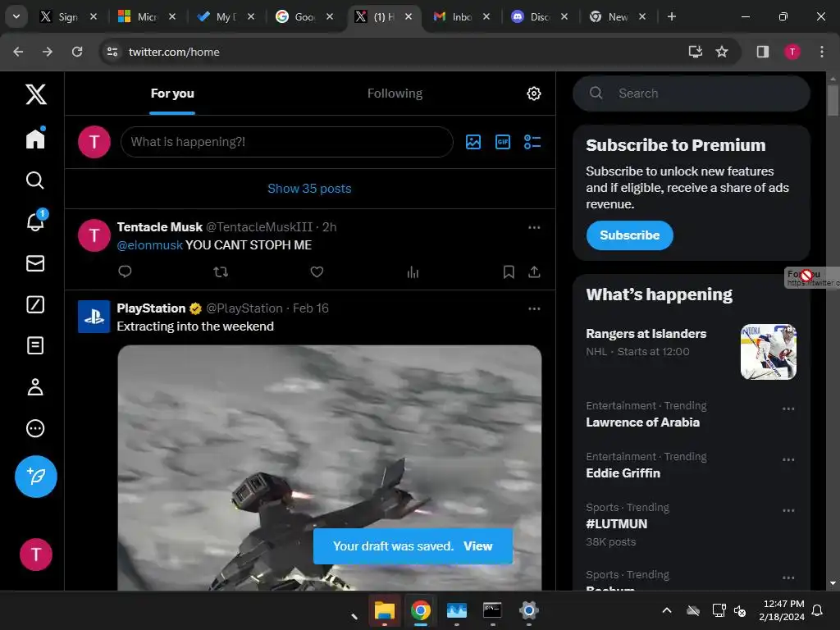Click the Search field
Screen dimensions: 840x630
point(691,94)
